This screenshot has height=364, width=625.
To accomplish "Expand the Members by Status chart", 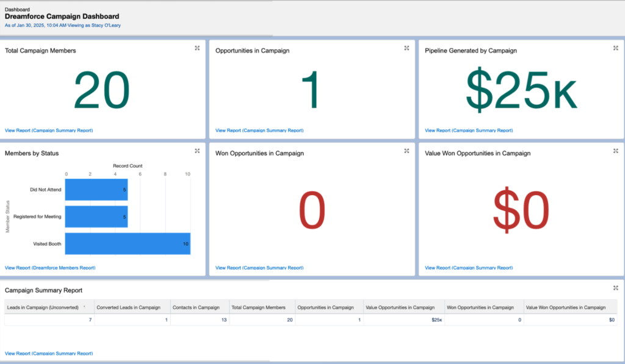I will pyautogui.click(x=197, y=151).
